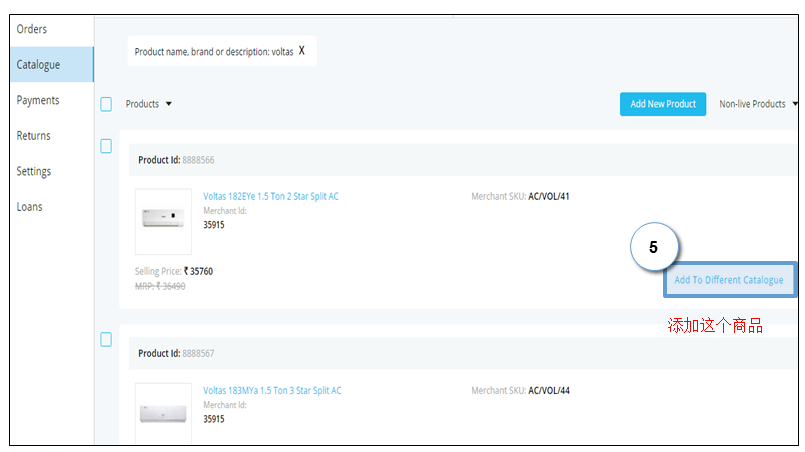Viewport: 805px width, 452px height.
Task: Click the search filter text "voltas"
Action: coord(282,52)
